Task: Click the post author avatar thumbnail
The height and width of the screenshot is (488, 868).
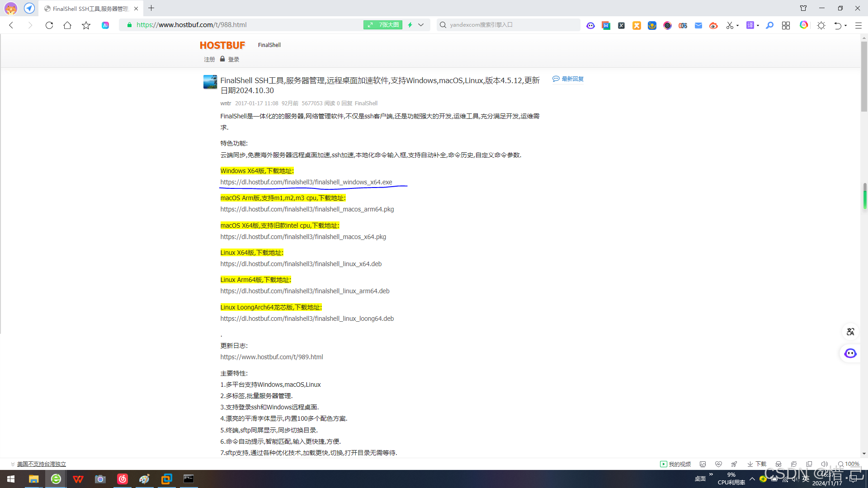Action: pyautogui.click(x=210, y=82)
